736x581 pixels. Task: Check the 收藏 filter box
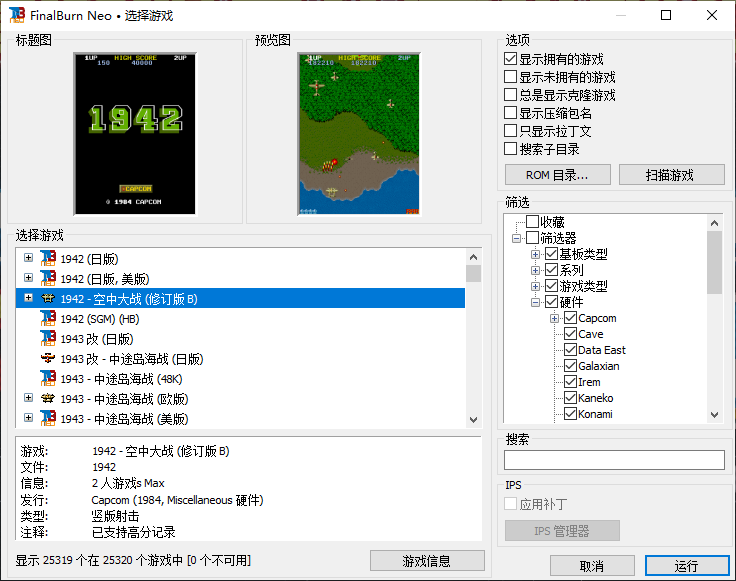coord(532,222)
